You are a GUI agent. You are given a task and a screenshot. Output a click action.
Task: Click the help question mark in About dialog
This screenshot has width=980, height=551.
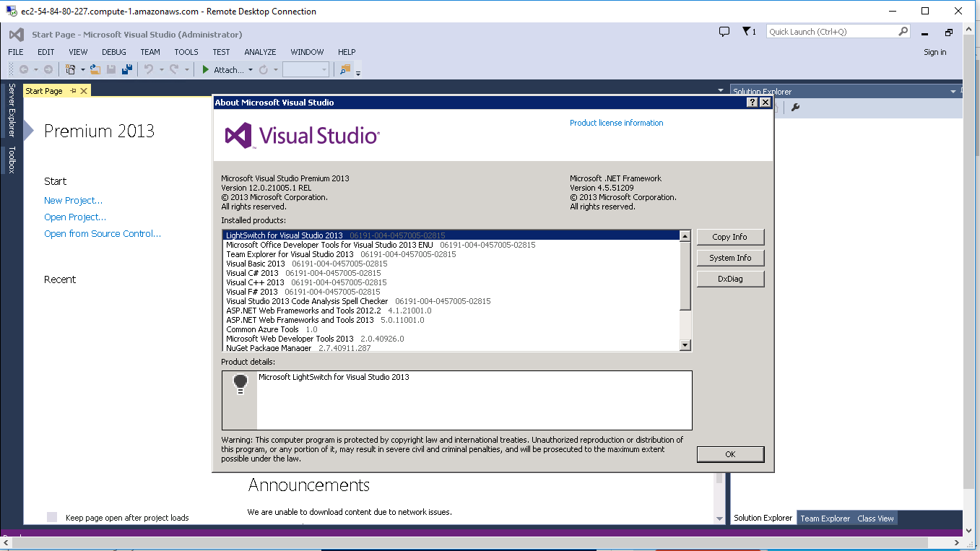(x=752, y=103)
